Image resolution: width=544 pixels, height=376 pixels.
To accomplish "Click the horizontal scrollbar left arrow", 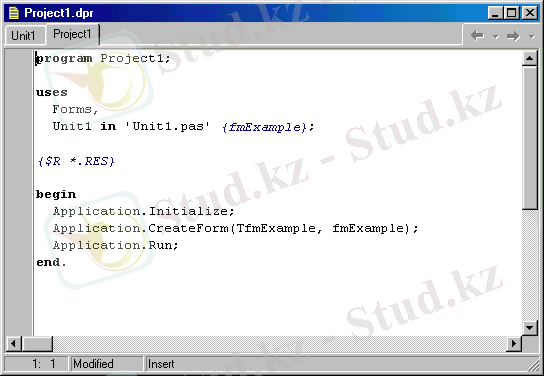I will pyautogui.click(x=13, y=344).
